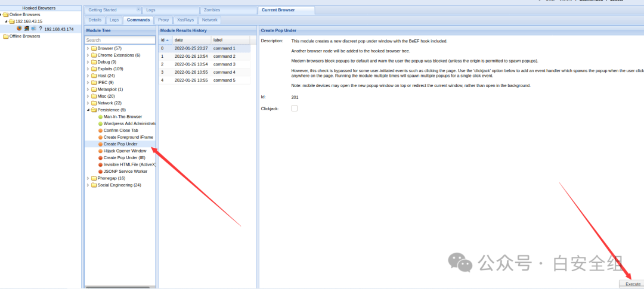Close the Getting Started tab with its x icon
The height and width of the screenshot is (289, 644).
coord(138,10)
